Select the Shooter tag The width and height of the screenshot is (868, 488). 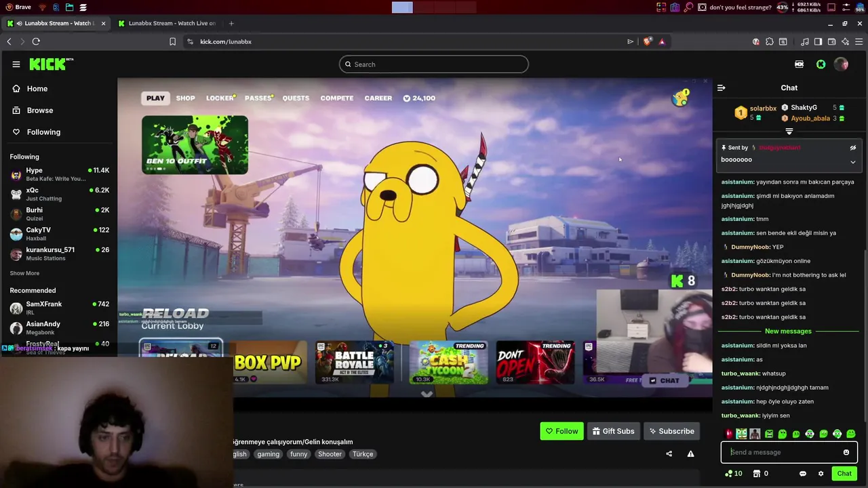pyautogui.click(x=330, y=454)
